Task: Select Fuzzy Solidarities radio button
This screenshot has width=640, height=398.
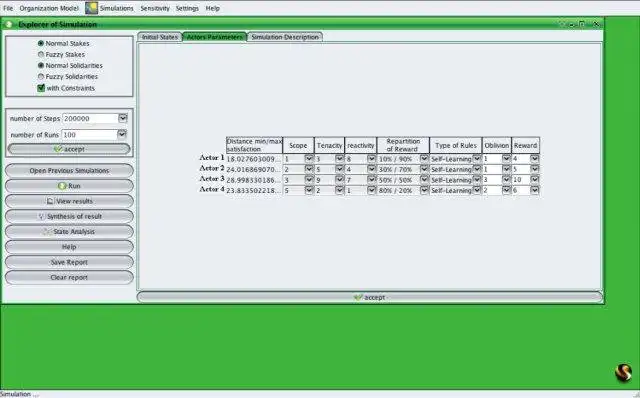Action: pyautogui.click(x=41, y=76)
